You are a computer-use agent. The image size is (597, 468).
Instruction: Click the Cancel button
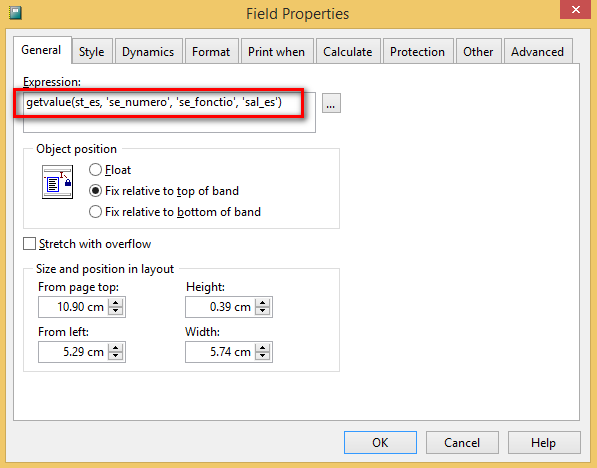(462, 442)
